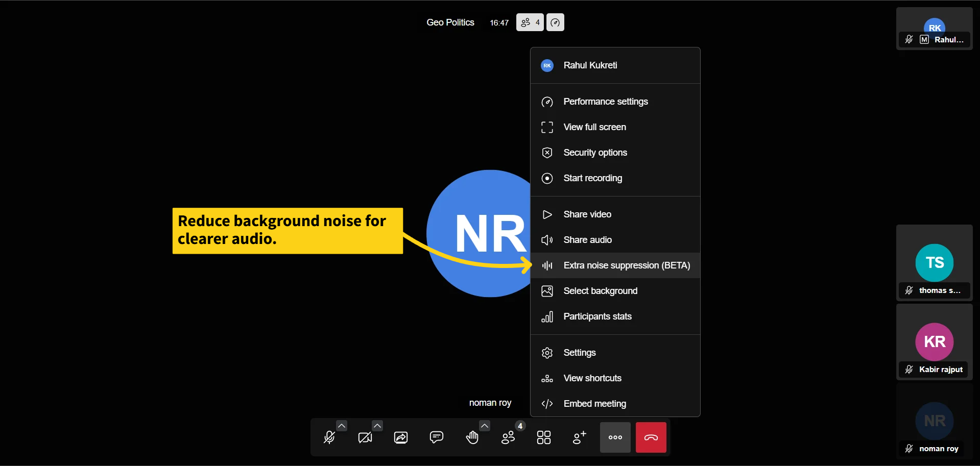The width and height of the screenshot is (980, 466).
Task: Toggle the microphone mute button
Action: tap(329, 437)
